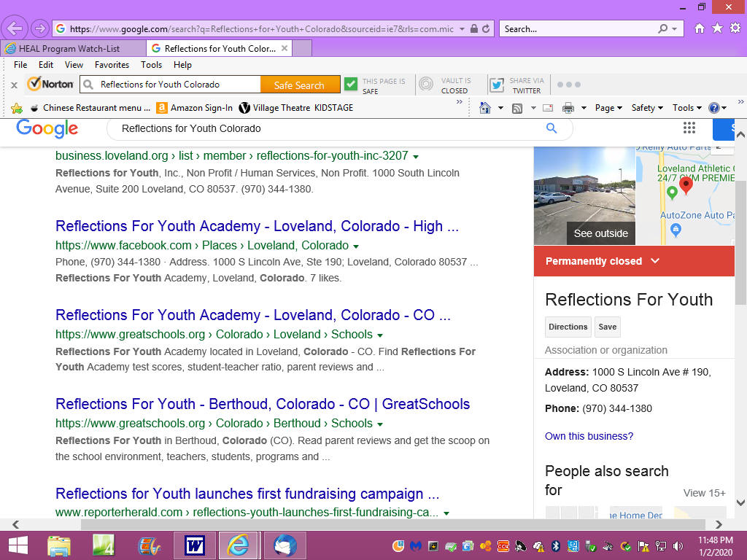Screen dimensions: 747x560
Task: Open Windows Start button
Action: point(18,545)
